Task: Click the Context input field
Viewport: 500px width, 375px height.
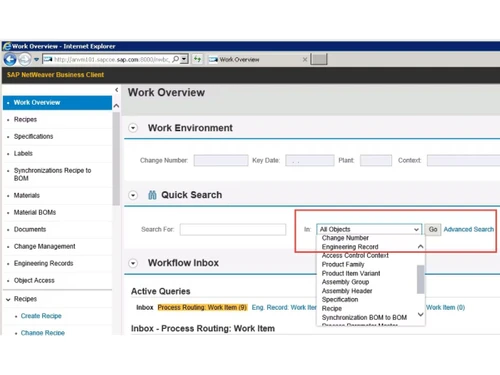Action: coord(463,160)
